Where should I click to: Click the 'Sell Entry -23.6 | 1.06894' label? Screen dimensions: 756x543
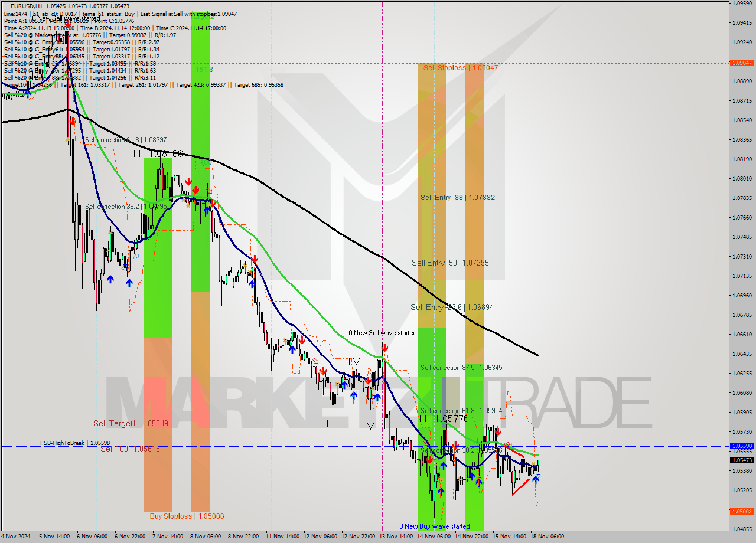pyautogui.click(x=452, y=307)
